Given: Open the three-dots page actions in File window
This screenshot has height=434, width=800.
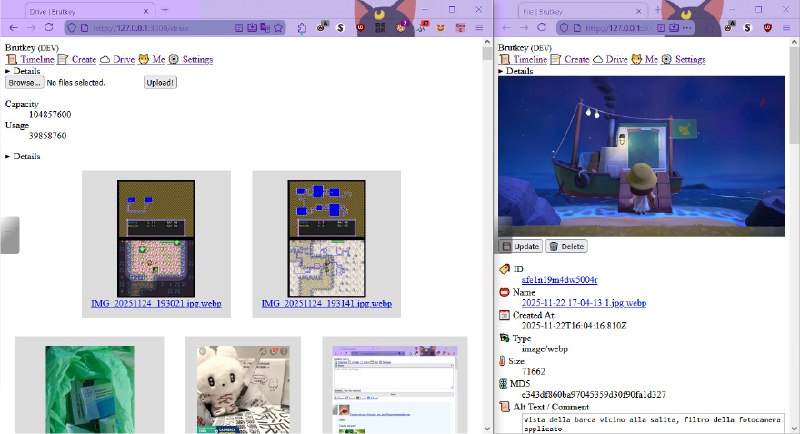Looking at the screenshot, I should (x=687, y=28).
